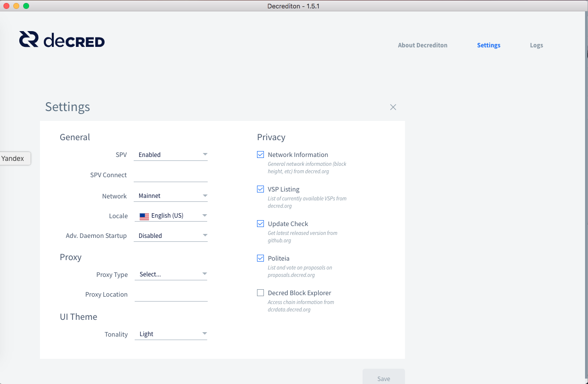Click the Decrediton - 1.5.1 title bar text
The width and height of the screenshot is (588, 384).
click(x=293, y=6)
